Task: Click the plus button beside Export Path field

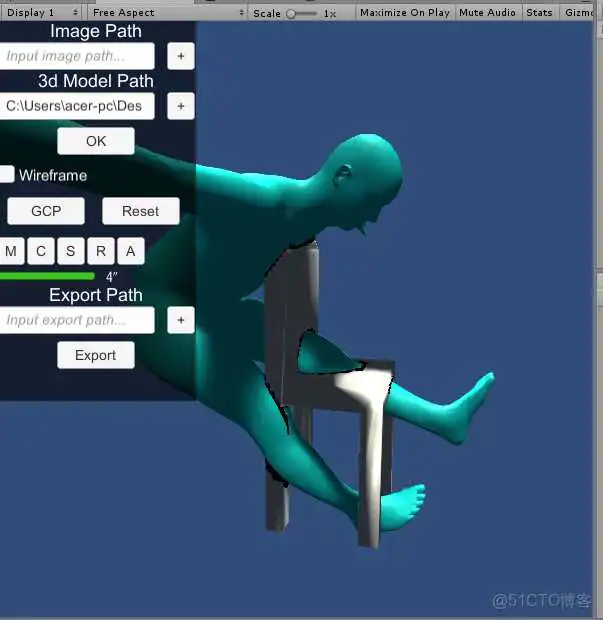Action: tap(181, 320)
